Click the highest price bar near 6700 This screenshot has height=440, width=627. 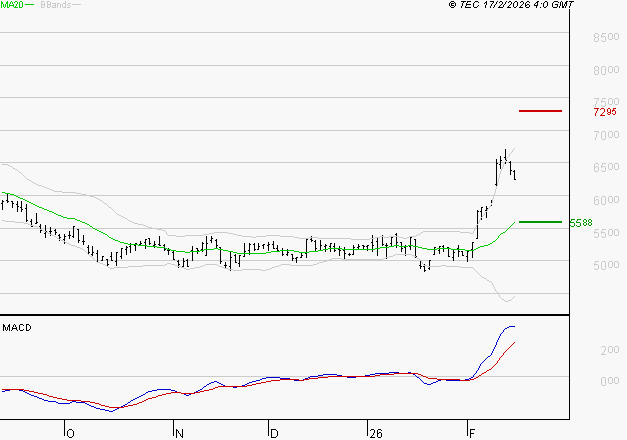(x=506, y=156)
